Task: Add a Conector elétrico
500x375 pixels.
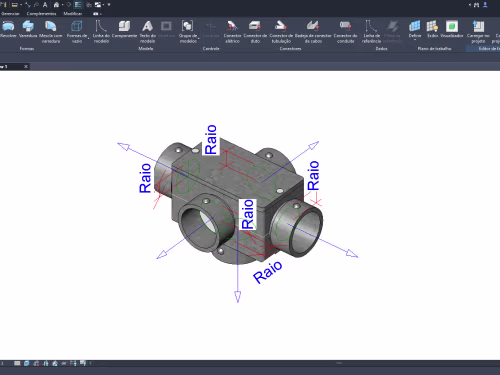Action: pyautogui.click(x=232, y=32)
